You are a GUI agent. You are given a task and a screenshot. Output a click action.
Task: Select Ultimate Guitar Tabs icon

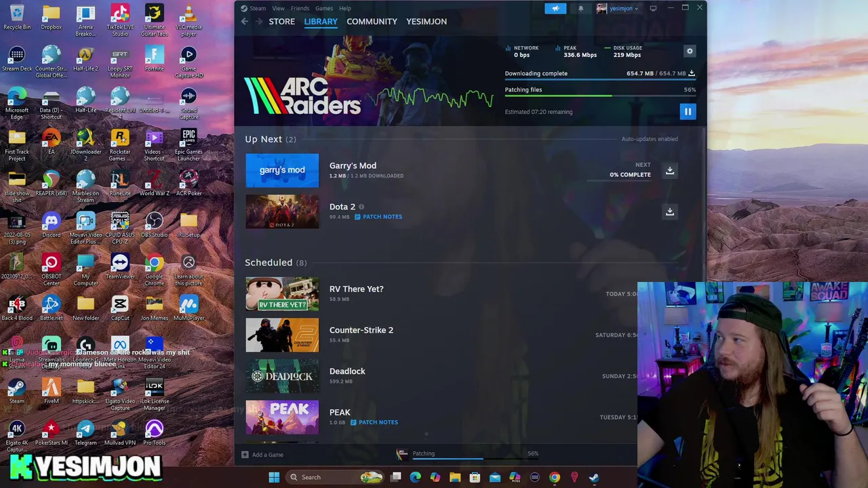[154, 20]
